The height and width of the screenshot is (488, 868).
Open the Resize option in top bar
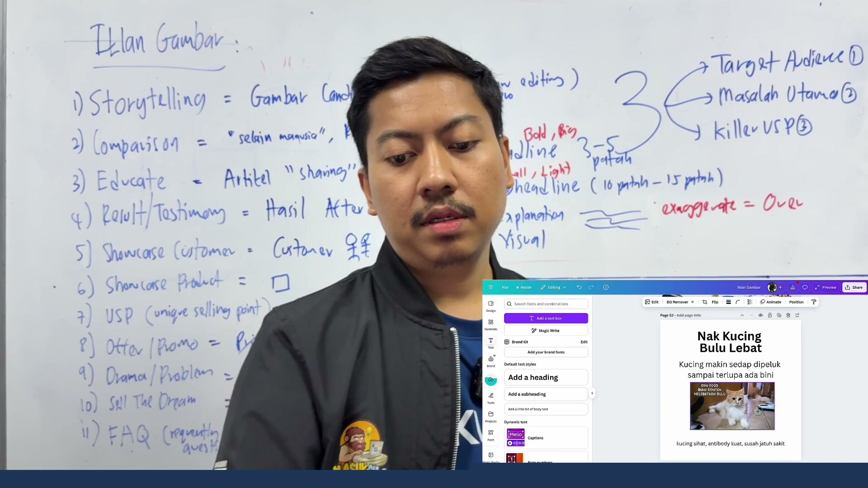click(x=524, y=287)
